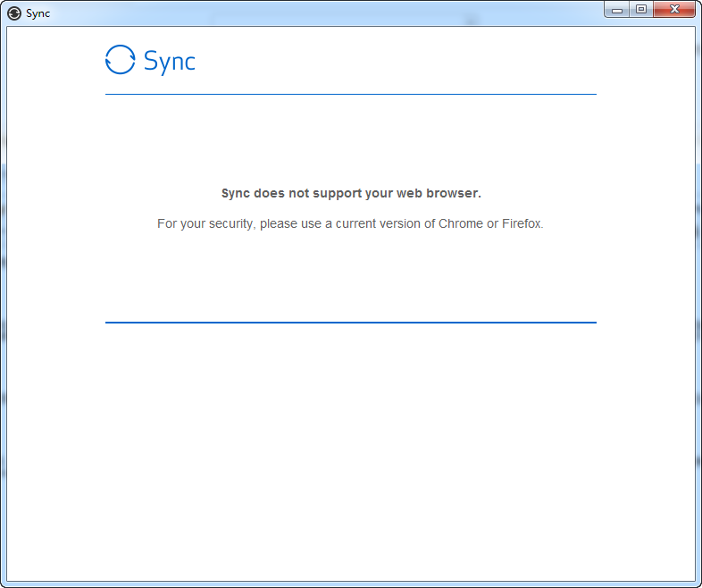Maximize the Sync window
This screenshot has width=702, height=588.
(640, 10)
